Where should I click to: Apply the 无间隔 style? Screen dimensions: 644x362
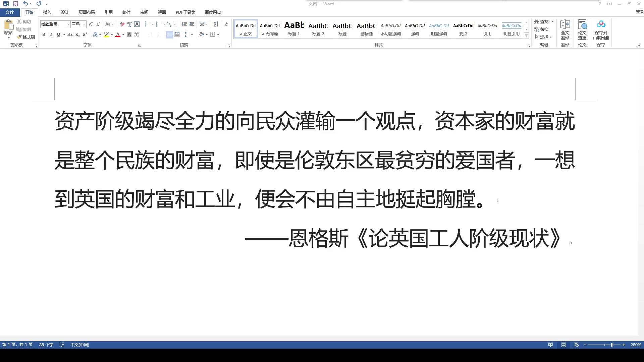[x=270, y=28]
